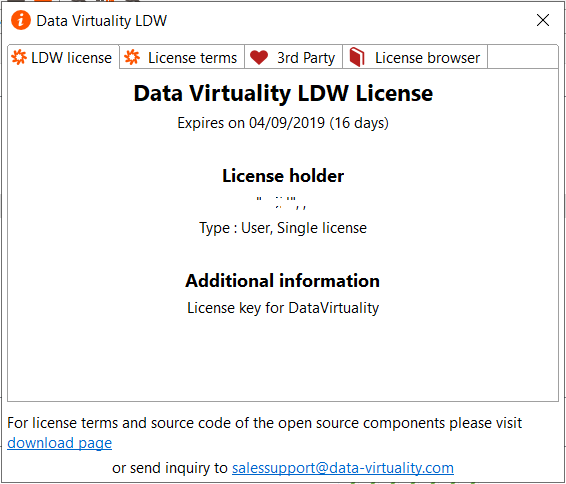Click the 'For license terms and source code' sentence
The image size is (566, 484).
pos(265,423)
